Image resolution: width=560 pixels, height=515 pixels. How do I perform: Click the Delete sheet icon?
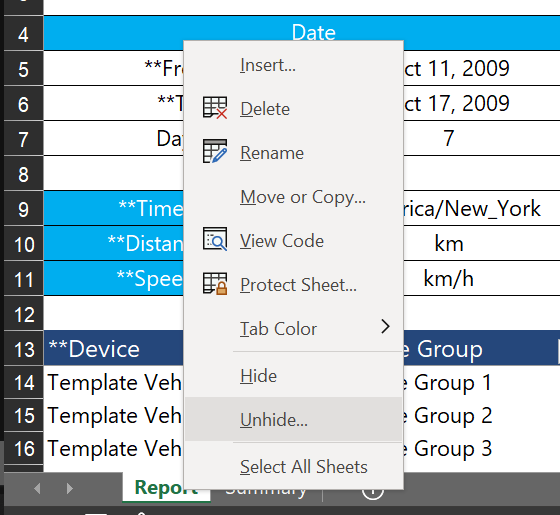coord(215,108)
